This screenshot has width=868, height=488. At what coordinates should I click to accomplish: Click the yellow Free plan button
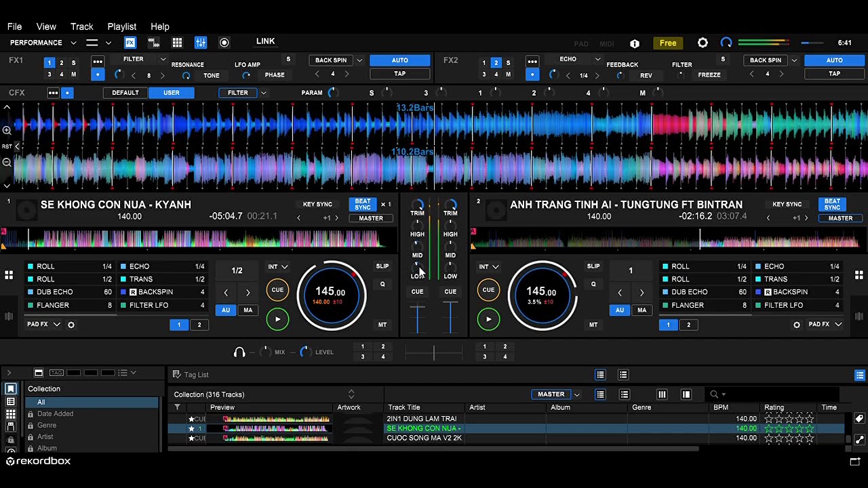(x=668, y=43)
